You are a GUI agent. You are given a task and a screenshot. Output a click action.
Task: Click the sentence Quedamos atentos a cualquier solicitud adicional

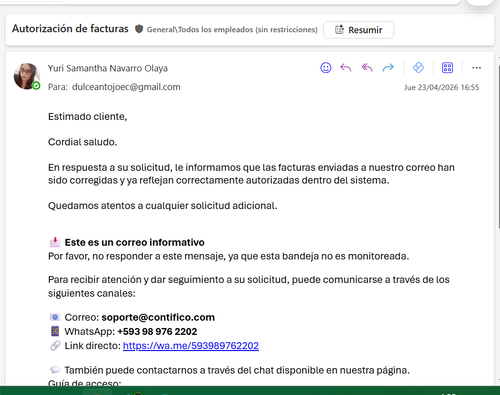coord(163,206)
